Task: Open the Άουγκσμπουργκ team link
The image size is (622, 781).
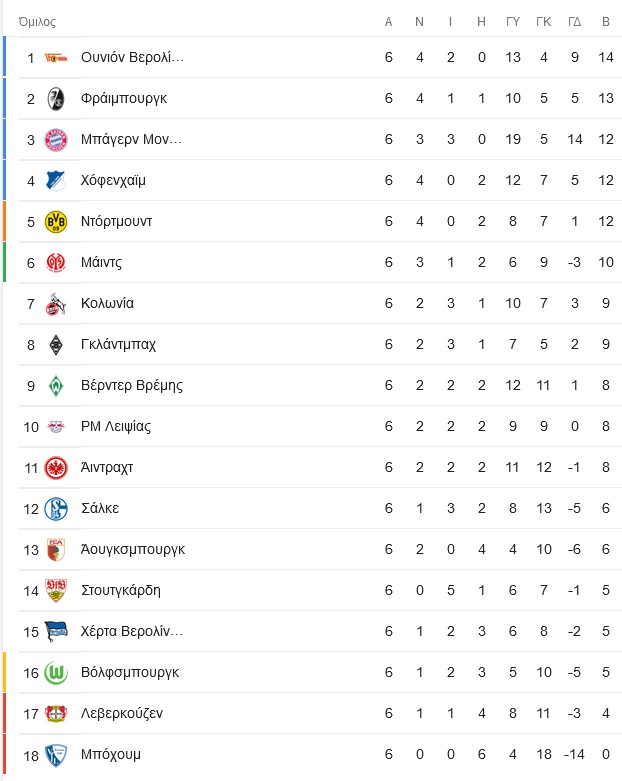Action: click(133, 550)
